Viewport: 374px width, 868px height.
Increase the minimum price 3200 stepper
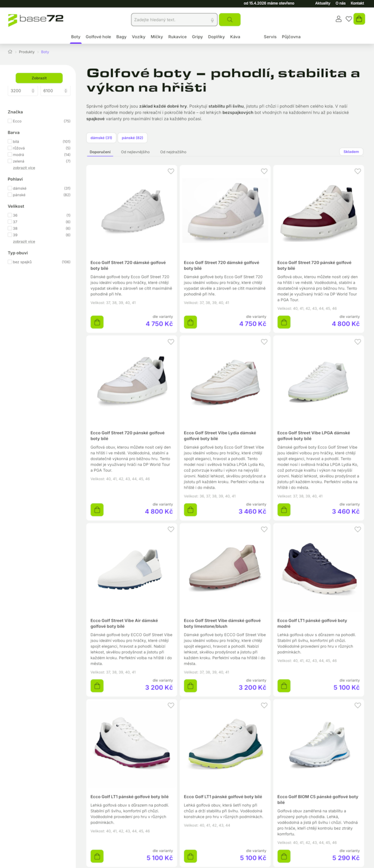(33, 89)
